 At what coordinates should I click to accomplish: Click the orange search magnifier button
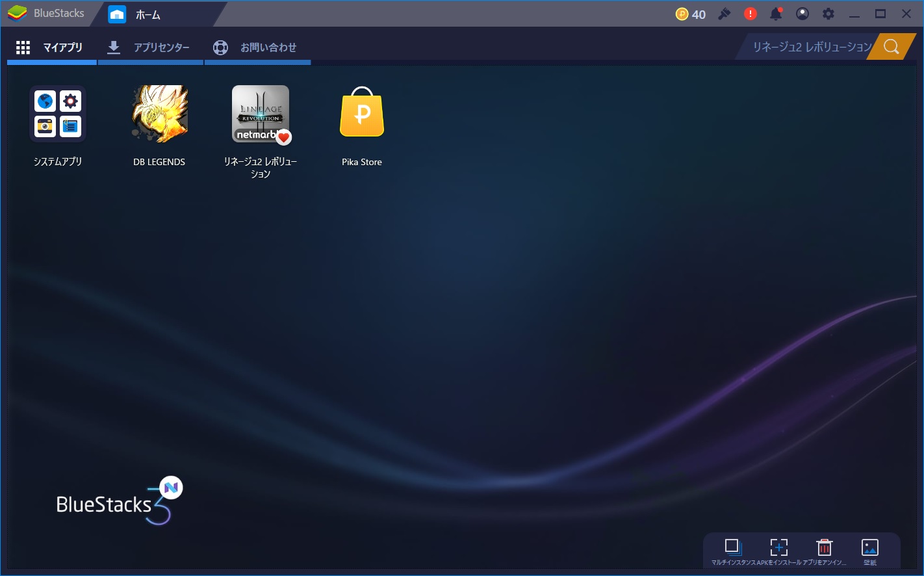892,47
